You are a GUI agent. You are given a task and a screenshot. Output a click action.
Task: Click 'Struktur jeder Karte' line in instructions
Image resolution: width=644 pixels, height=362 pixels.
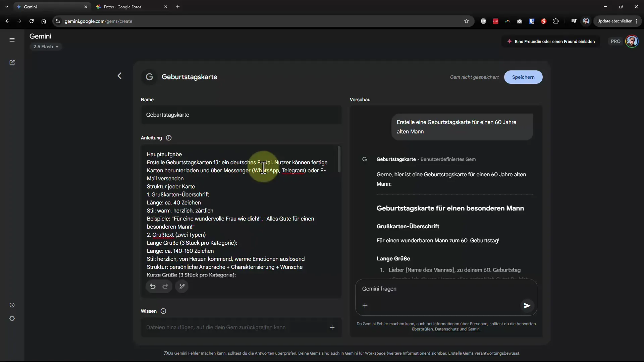tap(171, 187)
